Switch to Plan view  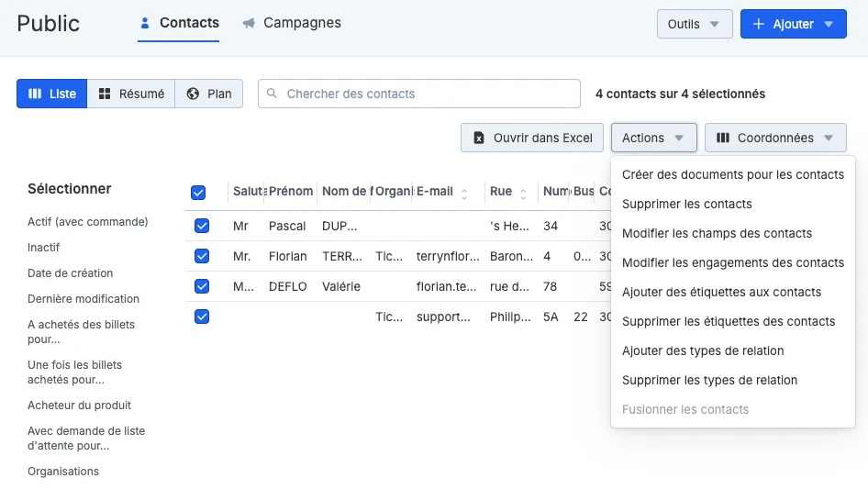coord(208,94)
